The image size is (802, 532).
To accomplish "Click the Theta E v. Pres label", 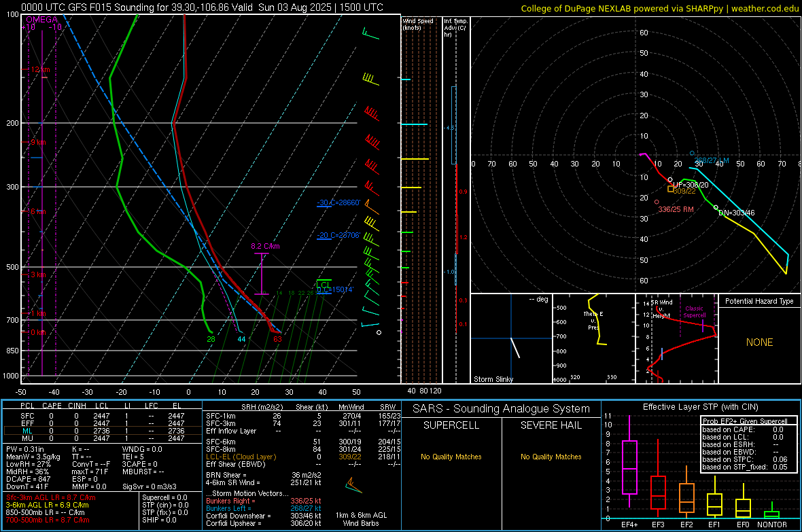I will [593, 321].
